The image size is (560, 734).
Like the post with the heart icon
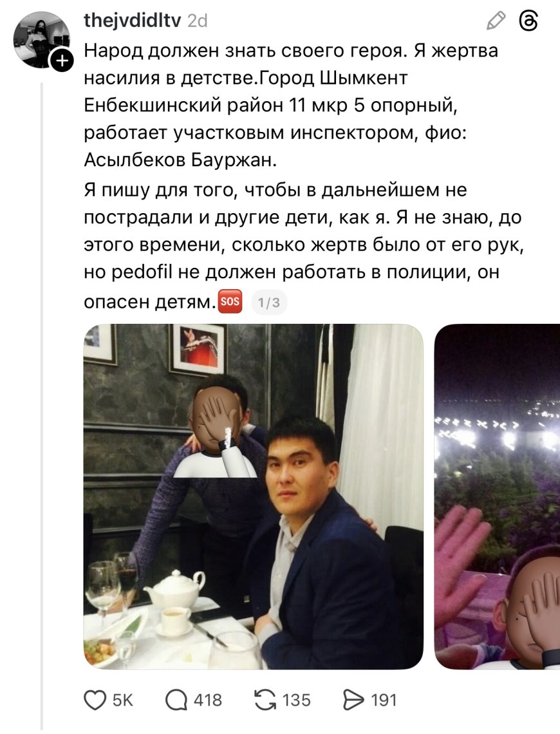pyautogui.click(x=95, y=700)
